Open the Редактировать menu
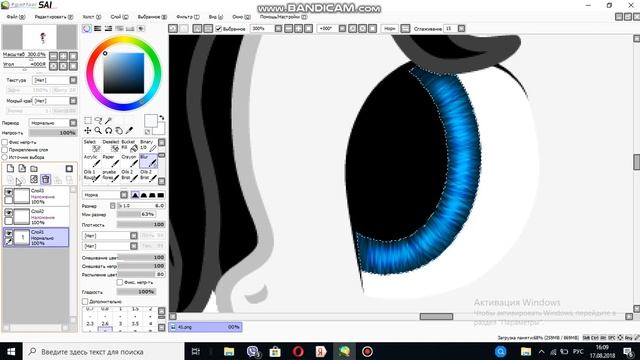640x360 pixels. (x=53, y=17)
